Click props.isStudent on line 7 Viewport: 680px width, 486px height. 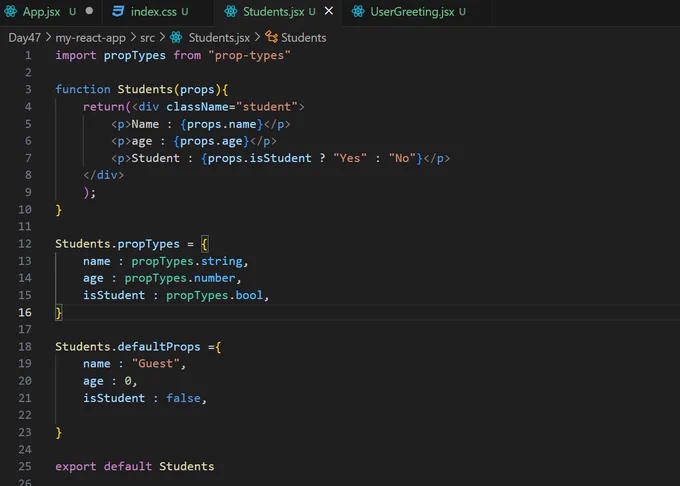pyautogui.click(x=259, y=158)
